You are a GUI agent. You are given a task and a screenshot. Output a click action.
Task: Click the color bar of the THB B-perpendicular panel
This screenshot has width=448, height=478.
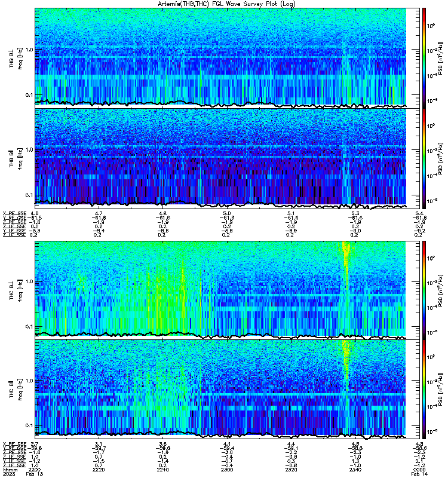(424, 58)
